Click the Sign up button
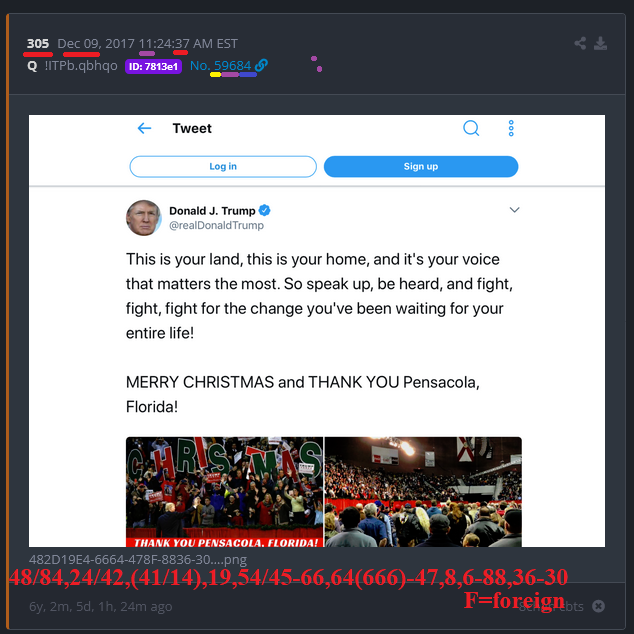Screen dimensions: 634x634 [421, 167]
